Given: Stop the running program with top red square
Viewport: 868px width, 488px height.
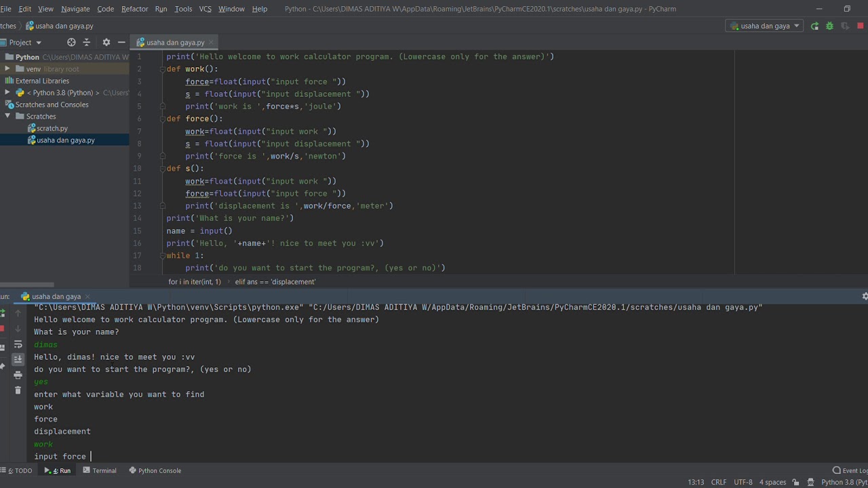Looking at the screenshot, I should pos(861,26).
